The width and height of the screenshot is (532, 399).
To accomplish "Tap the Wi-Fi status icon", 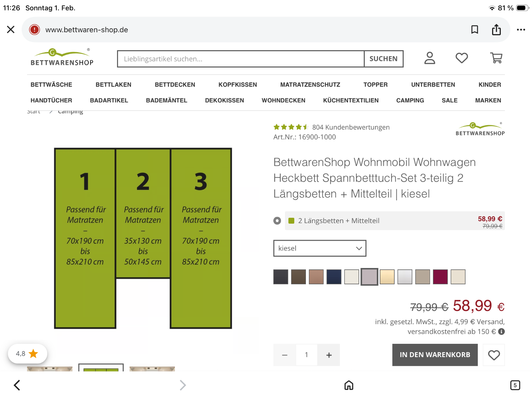I will [492, 8].
